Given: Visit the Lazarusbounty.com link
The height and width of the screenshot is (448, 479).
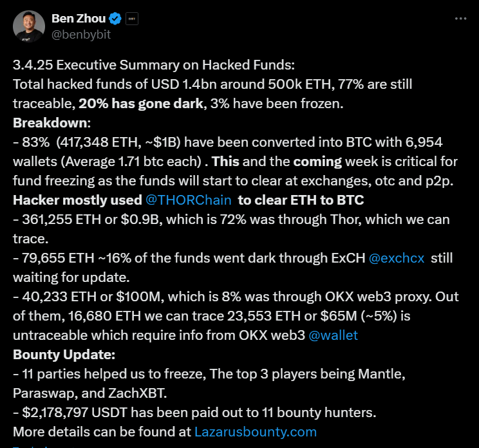Looking at the screenshot, I should (256, 432).
